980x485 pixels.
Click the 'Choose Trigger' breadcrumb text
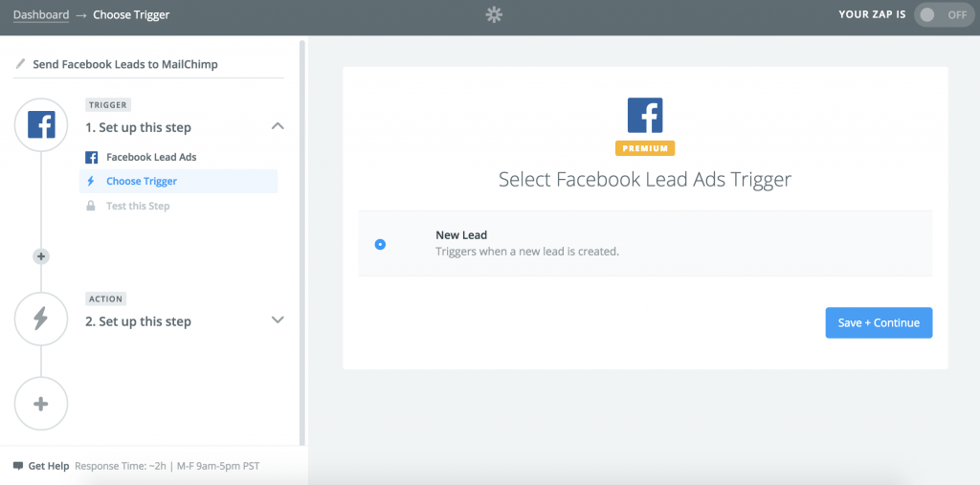point(131,14)
